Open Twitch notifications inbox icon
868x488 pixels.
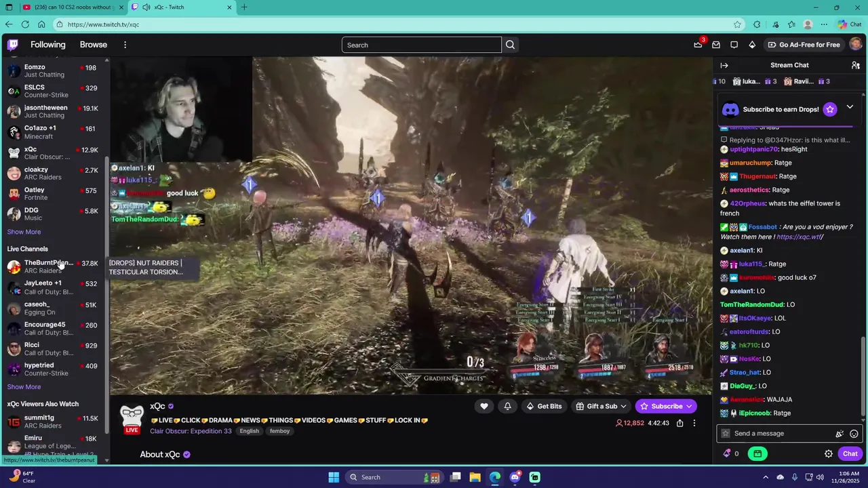716,45
